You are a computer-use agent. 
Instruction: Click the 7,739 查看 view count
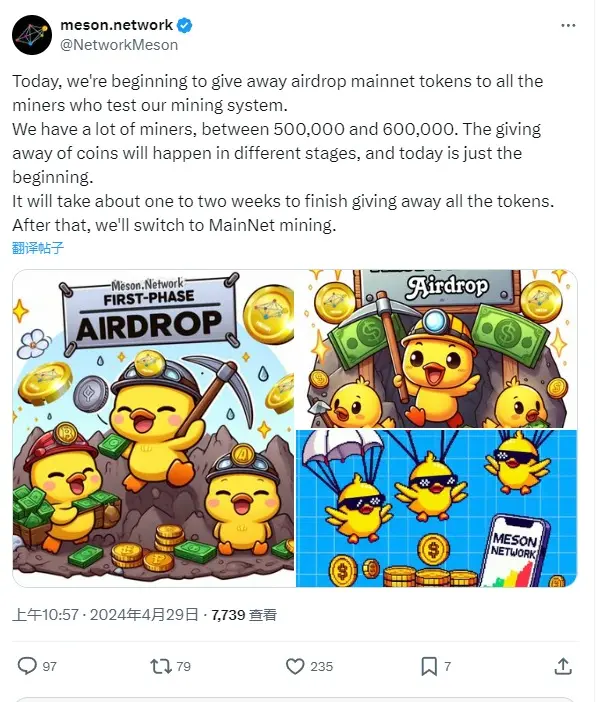[x=244, y=615]
